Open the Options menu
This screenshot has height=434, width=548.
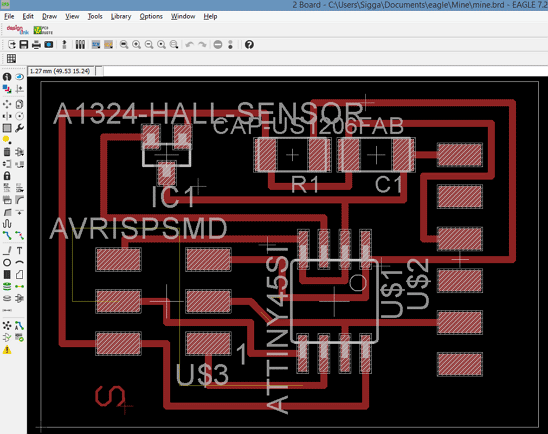click(151, 16)
